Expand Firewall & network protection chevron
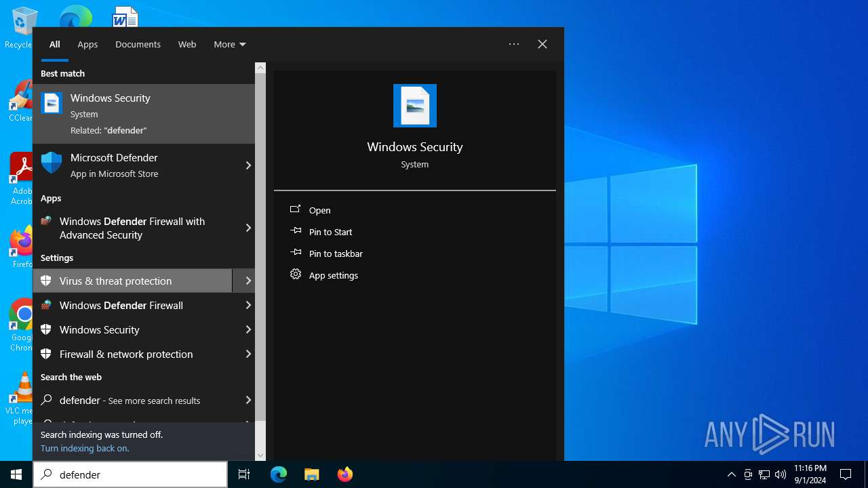Image resolution: width=868 pixels, height=488 pixels. [248, 354]
